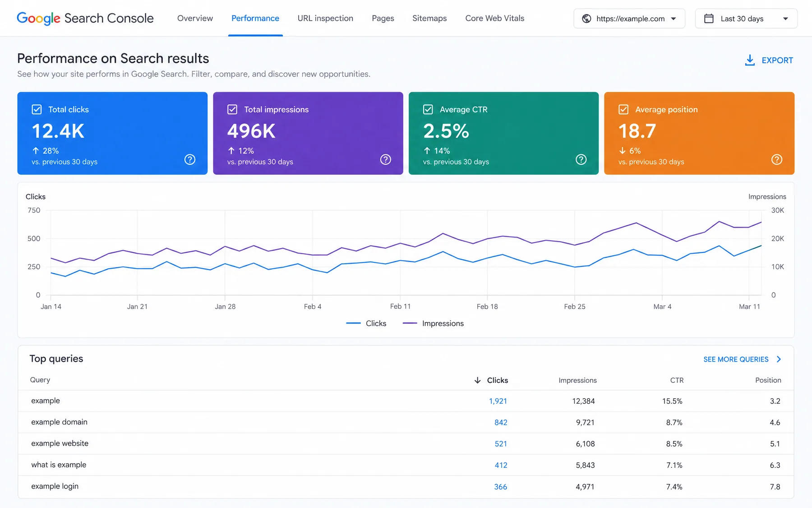Open the Sitemaps tab
Image resolution: width=812 pixels, height=508 pixels.
tap(429, 19)
